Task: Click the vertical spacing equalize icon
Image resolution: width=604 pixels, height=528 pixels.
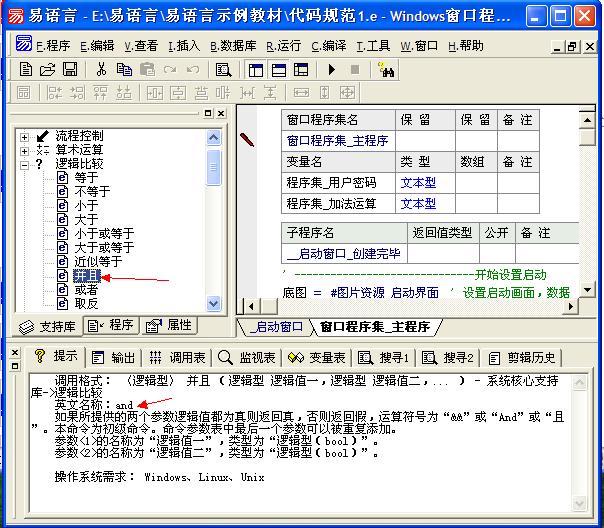Action: [x=270, y=93]
